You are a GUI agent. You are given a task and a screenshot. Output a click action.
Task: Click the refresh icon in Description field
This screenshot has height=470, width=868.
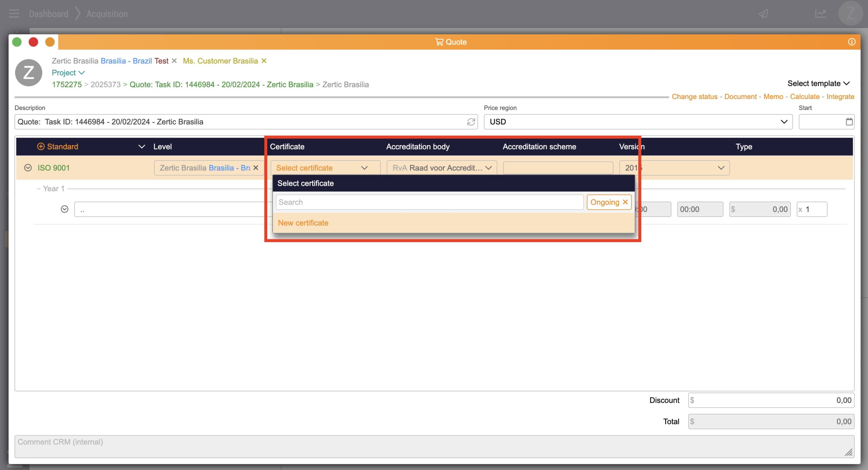[471, 122]
